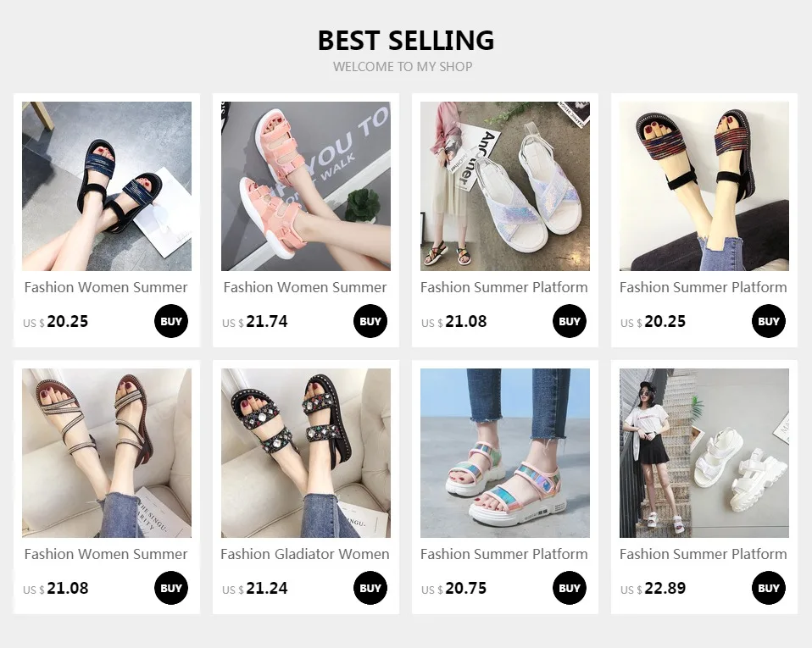
Task: Click the Fashion Women Summer title above $21.74
Action: tap(305, 287)
